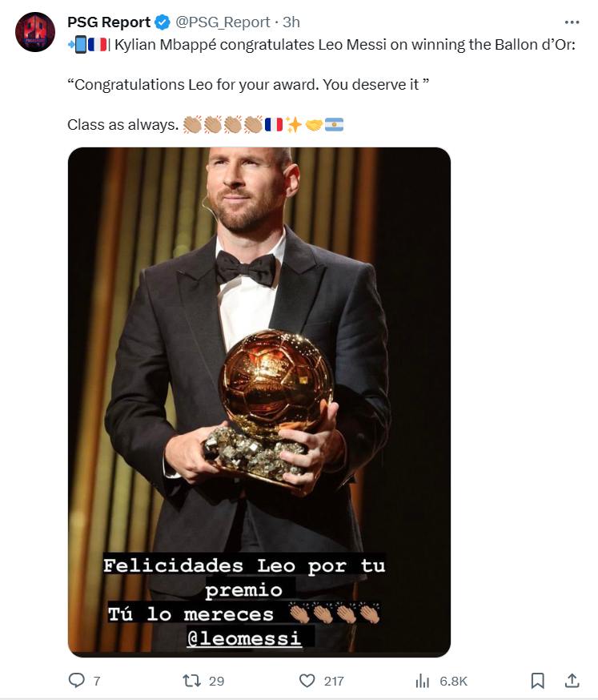Click the likes count 217

coord(334,681)
